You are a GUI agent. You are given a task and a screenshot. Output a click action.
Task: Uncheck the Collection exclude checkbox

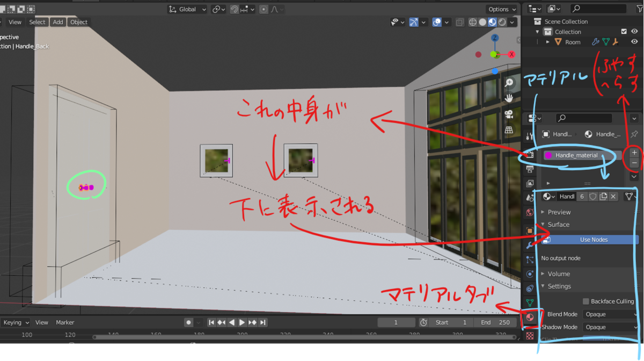tap(624, 32)
